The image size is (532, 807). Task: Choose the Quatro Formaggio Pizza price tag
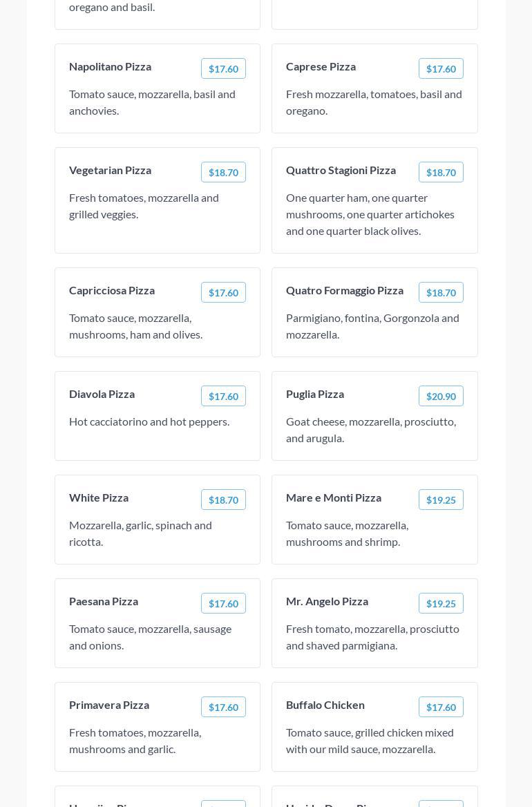(x=441, y=292)
